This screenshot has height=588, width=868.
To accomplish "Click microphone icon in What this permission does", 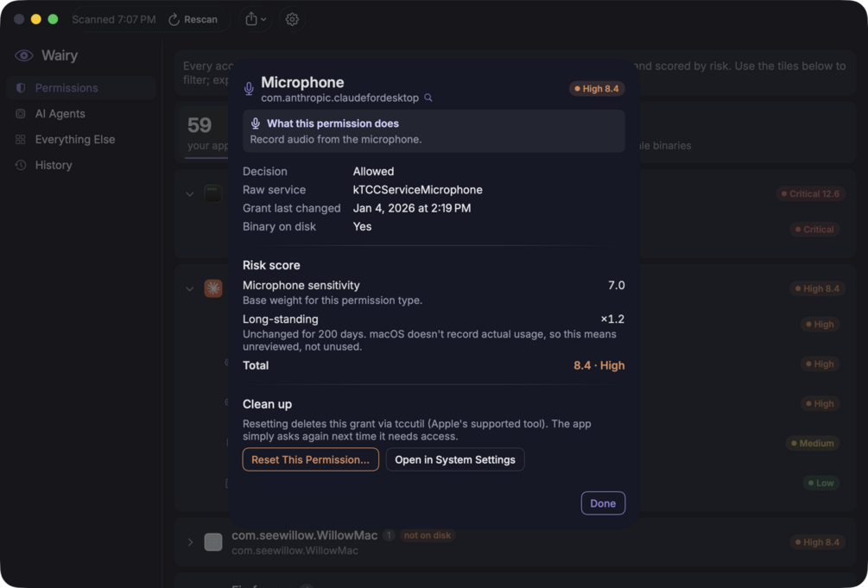I will [255, 123].
